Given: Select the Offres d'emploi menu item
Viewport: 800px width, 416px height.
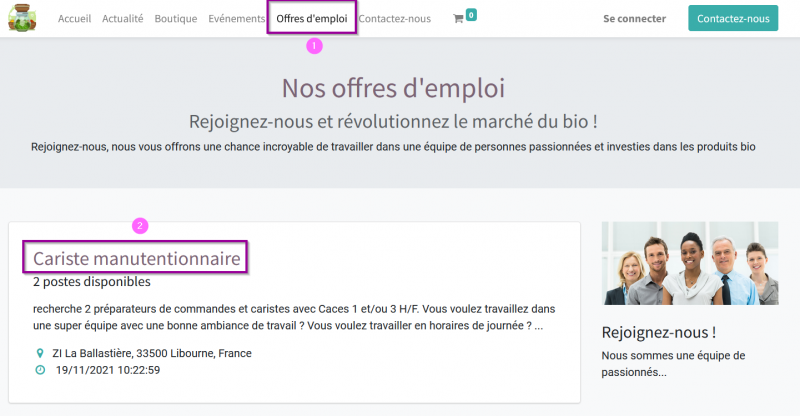Looking at the screenshot, I should click(312, 19).
